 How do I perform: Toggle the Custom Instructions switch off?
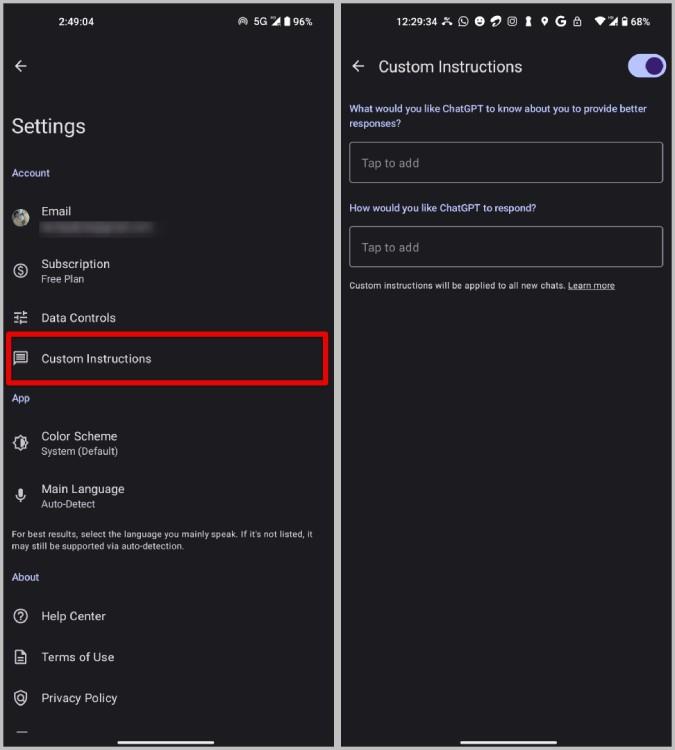[646, 66]
